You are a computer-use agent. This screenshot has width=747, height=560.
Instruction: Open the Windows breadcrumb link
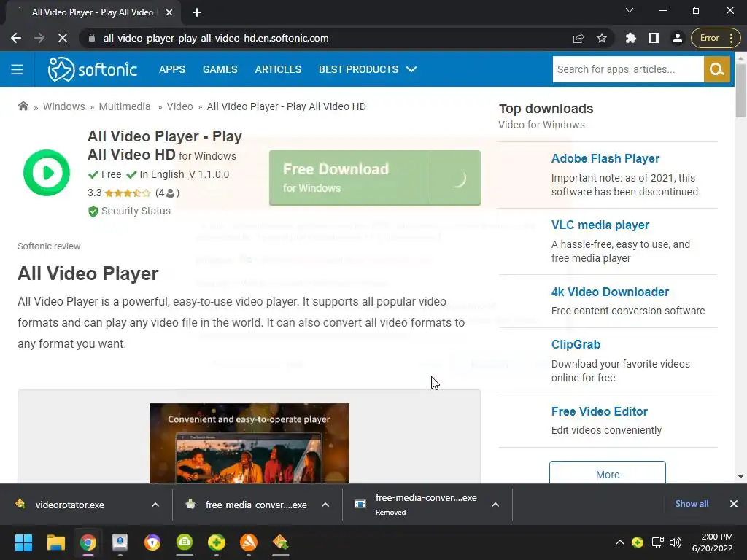[64, 106]
